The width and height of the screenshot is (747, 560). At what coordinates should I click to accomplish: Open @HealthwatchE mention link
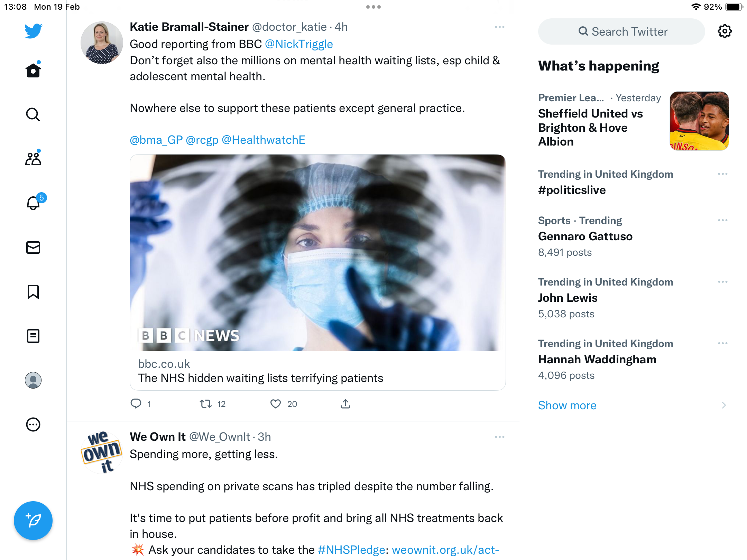pos(264,140)
